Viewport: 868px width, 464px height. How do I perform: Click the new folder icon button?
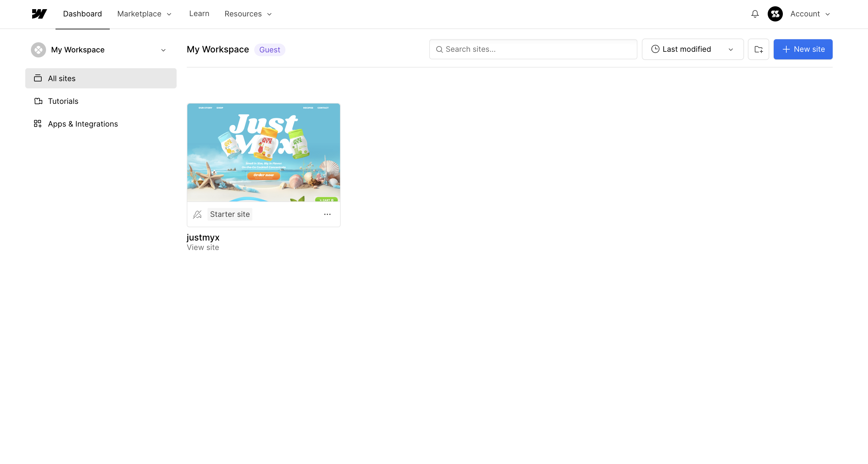[758, 49]
